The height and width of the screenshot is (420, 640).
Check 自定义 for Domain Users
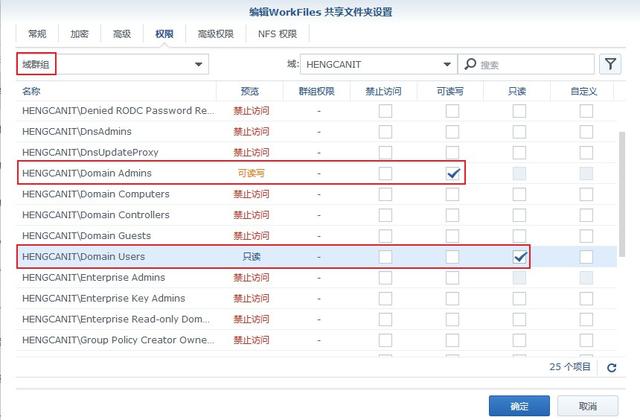[x=586, y=257]
